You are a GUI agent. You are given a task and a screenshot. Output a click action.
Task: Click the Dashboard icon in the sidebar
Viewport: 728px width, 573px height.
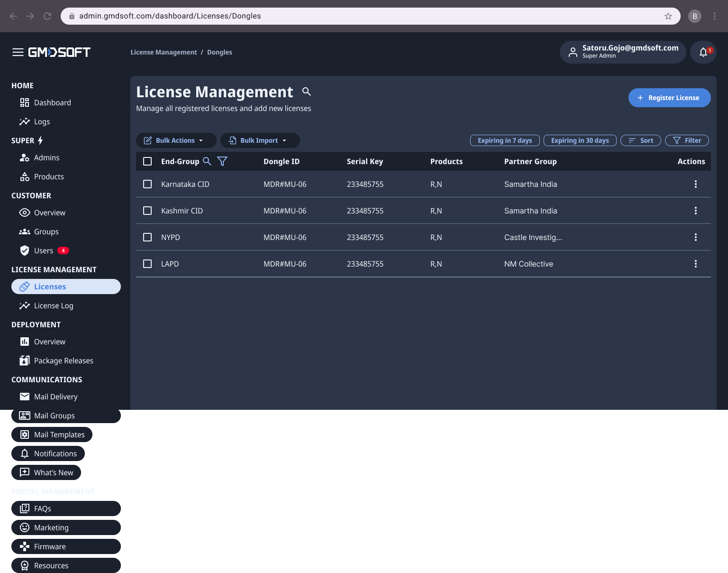[25, 102]
